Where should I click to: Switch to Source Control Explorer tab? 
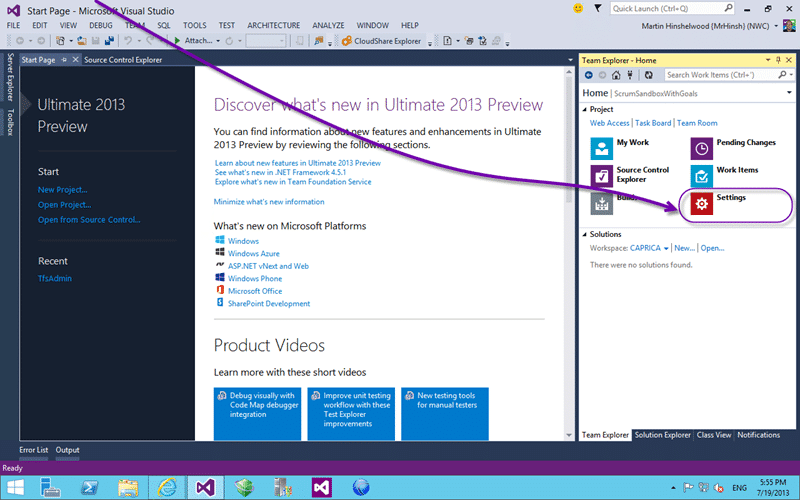(123, 60)
